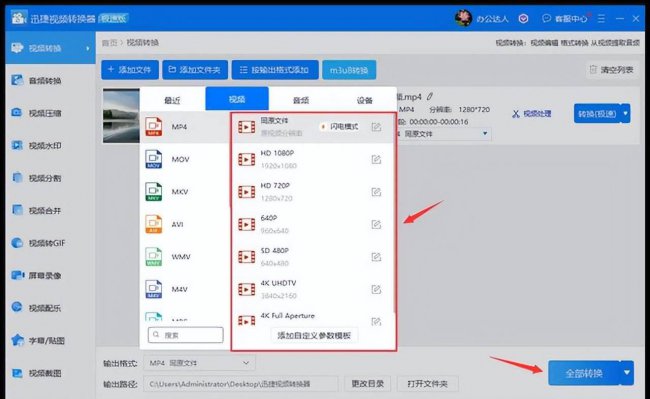The height and width of the screenshot is (399, 650).
Task: Click the 全部转换 button
Action: (x=584, y=373)
